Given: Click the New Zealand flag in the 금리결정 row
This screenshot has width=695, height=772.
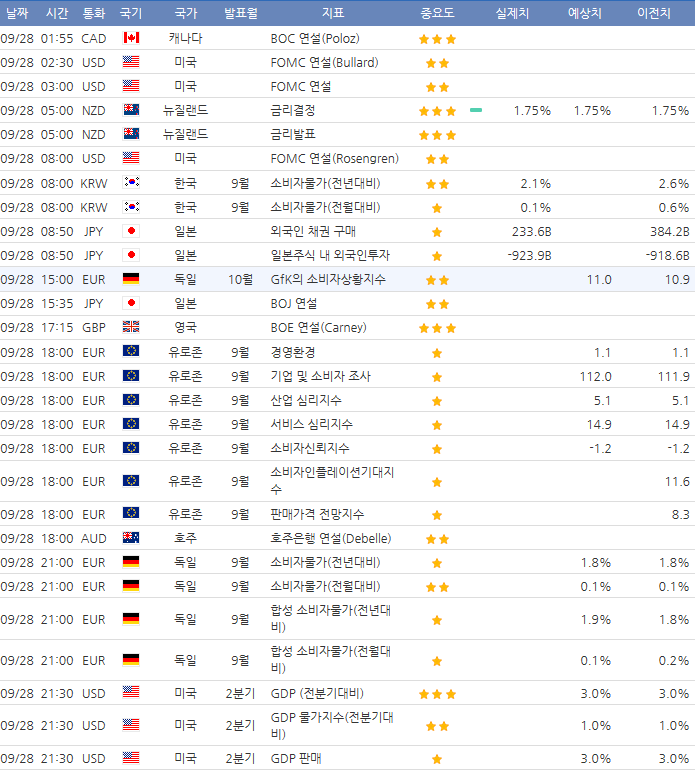Looking at the screenshot, I should pos(131,110).
